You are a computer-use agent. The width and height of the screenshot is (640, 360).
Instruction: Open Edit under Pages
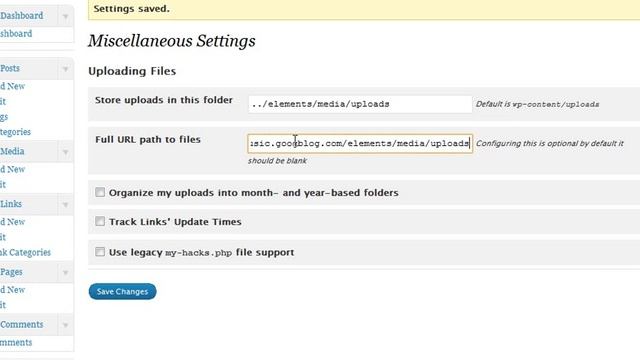[3, 305]
